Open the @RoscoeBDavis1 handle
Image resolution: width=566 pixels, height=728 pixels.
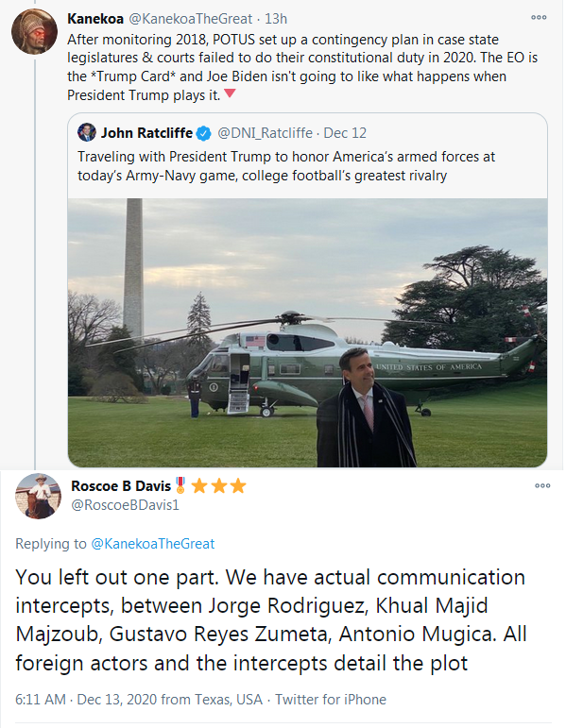click(x=125, y=504)
